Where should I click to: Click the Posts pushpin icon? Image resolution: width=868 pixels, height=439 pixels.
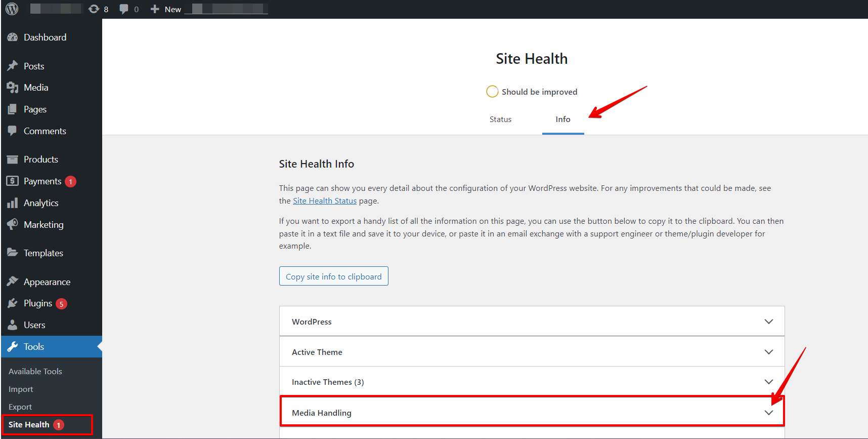click(13, 66)
